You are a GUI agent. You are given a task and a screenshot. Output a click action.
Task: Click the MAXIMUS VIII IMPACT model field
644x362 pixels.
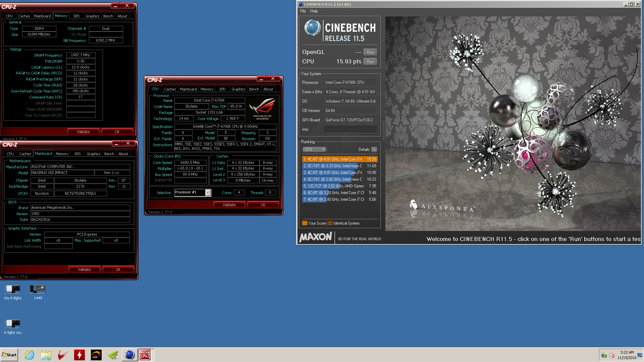(x=62, y=173)
